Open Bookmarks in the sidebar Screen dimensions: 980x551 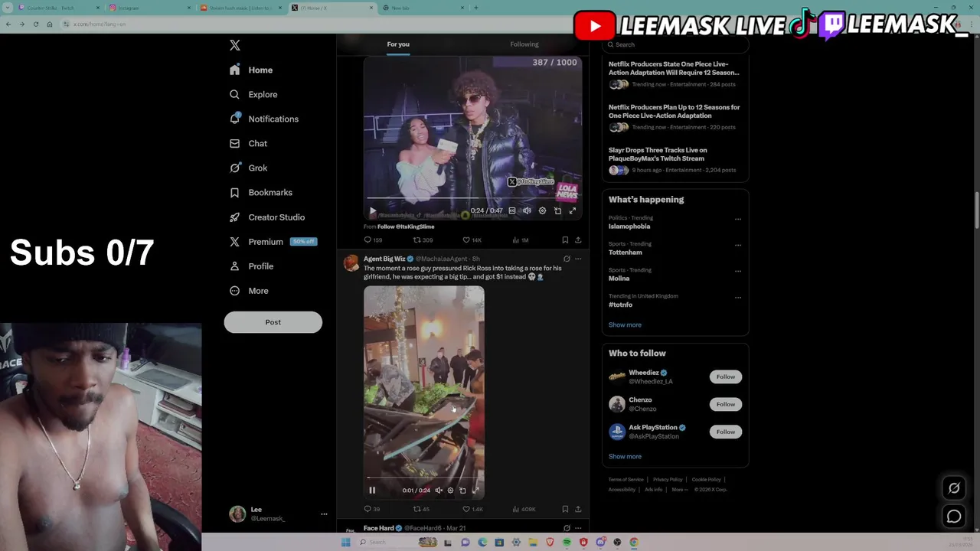[261, 192]
